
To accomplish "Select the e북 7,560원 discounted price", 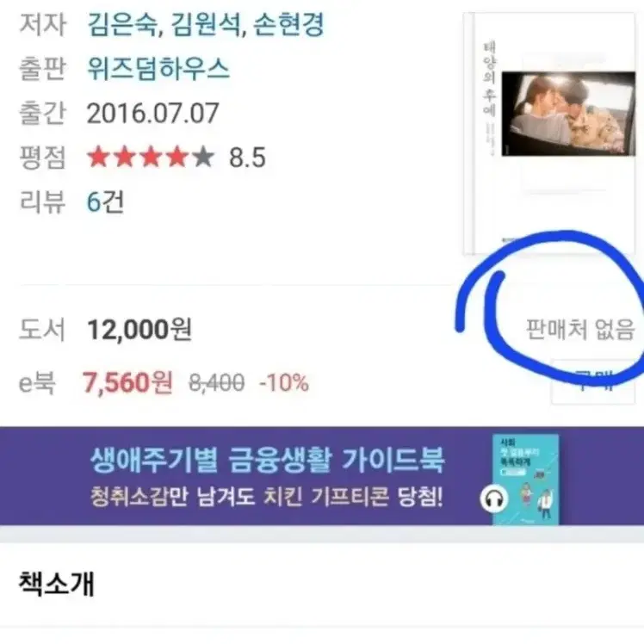I will pos(127,382).
